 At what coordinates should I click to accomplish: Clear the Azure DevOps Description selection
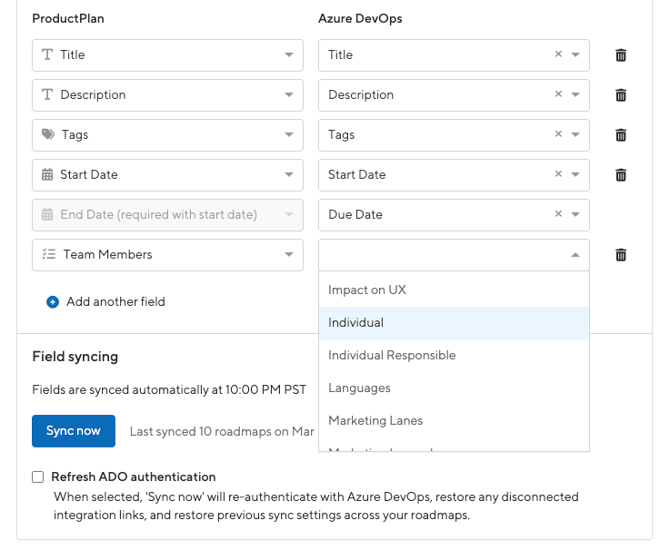click(x=558, y=95)
